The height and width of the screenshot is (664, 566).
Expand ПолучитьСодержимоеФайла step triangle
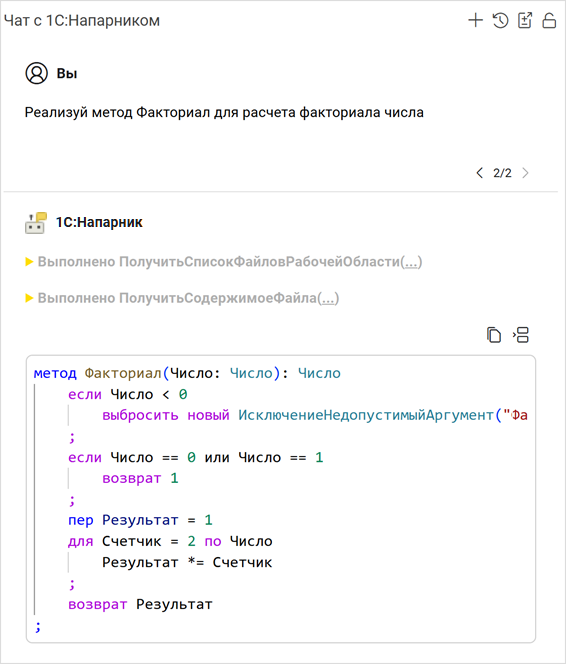(29, 298)
